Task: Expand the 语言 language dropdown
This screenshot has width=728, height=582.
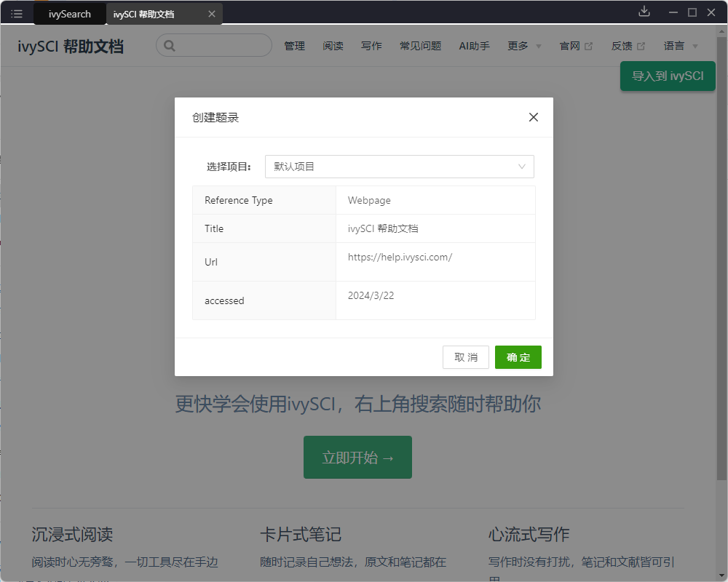Action: coord(680,46)
